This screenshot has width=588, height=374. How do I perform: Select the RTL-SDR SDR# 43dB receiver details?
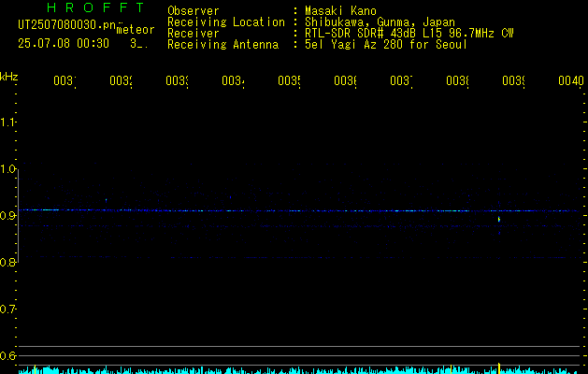pos(409,34)
